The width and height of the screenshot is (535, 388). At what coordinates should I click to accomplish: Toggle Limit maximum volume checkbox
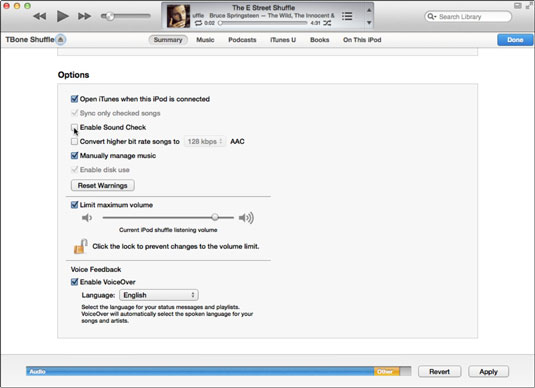pos(74,205)
